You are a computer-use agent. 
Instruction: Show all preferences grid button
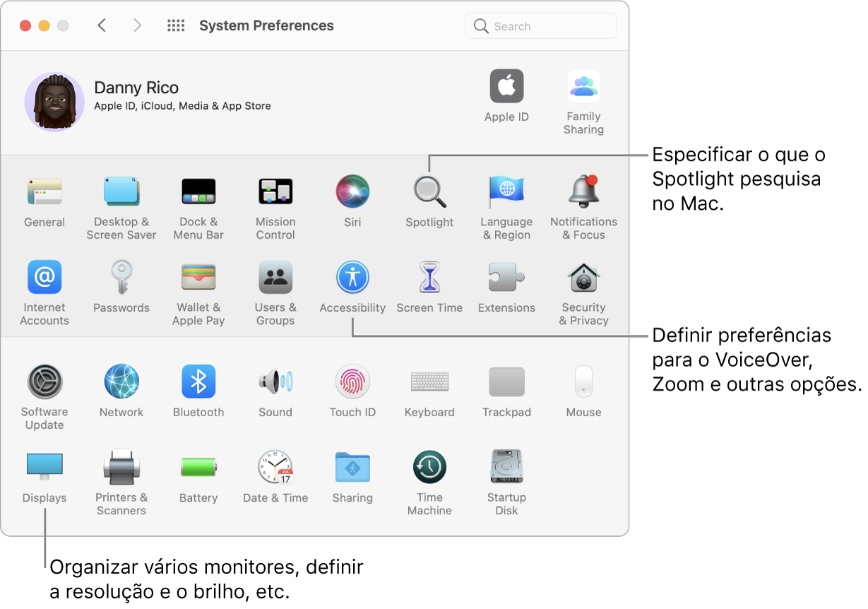tap(176, 26)
